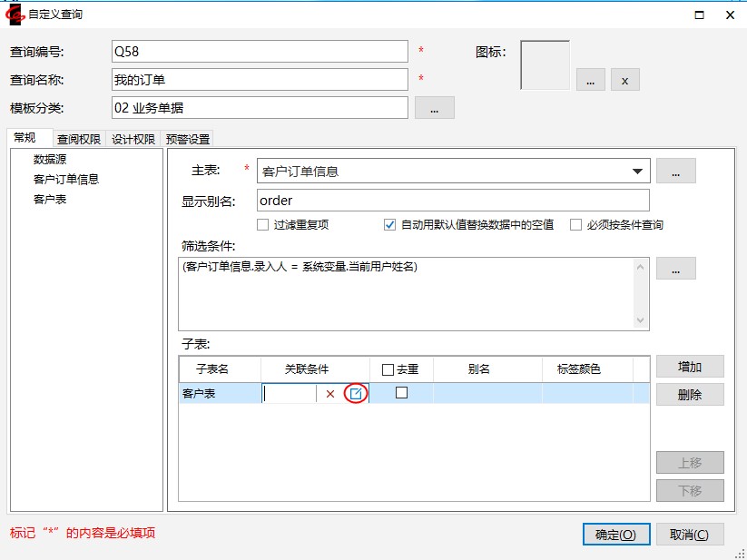Open the 预警设置 tab
747x560 pixels.
coord(188,140)
